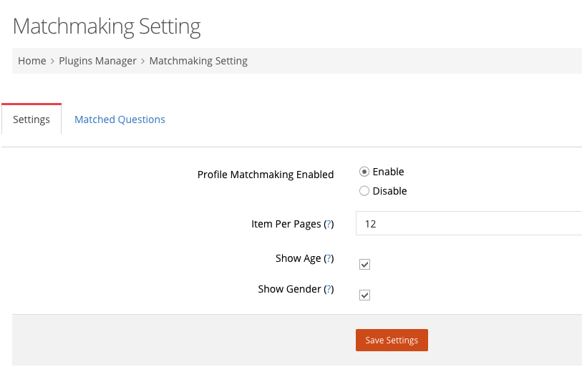
Task: Select the Disable radio button
Action: pyautogui.click(x=364, y=190)
